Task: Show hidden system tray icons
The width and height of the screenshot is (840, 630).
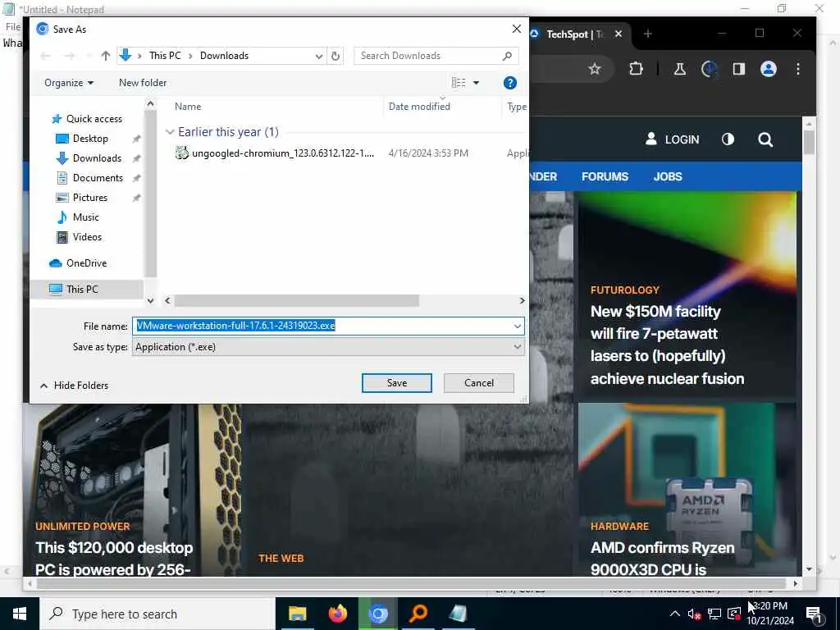Action: tap(675, 614)
